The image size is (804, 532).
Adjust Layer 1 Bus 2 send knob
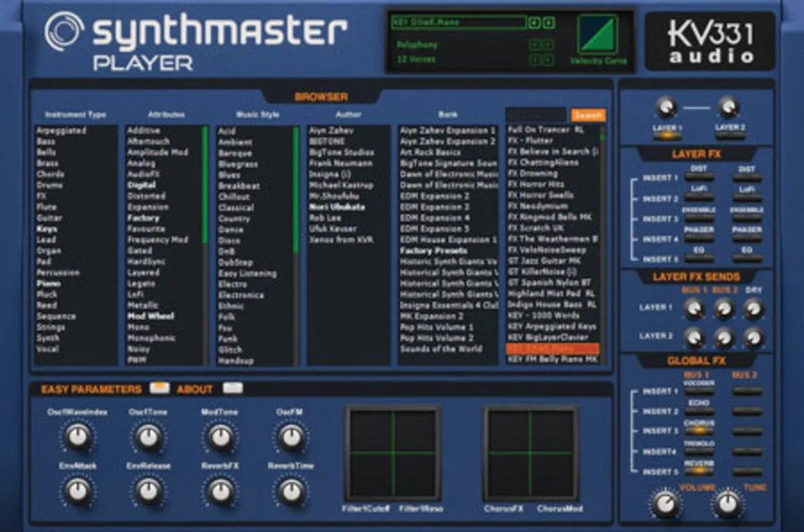tap(723, 309)
